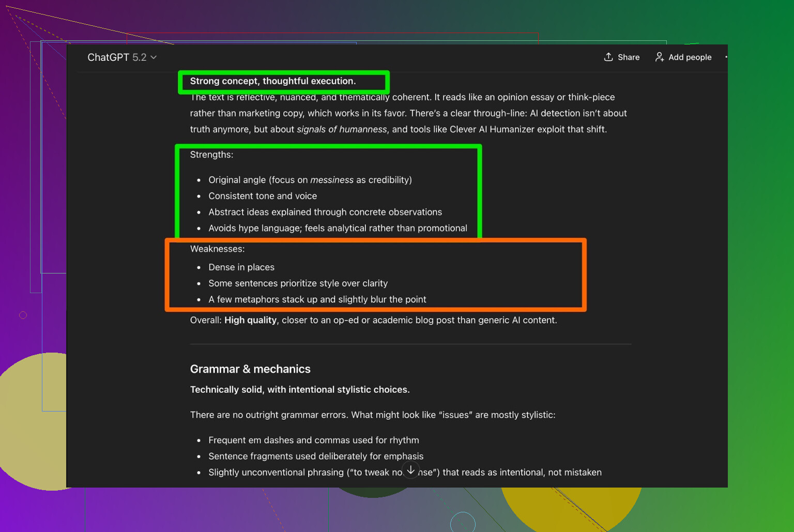Click the "Weaknesses:" label

click(217, 249)
